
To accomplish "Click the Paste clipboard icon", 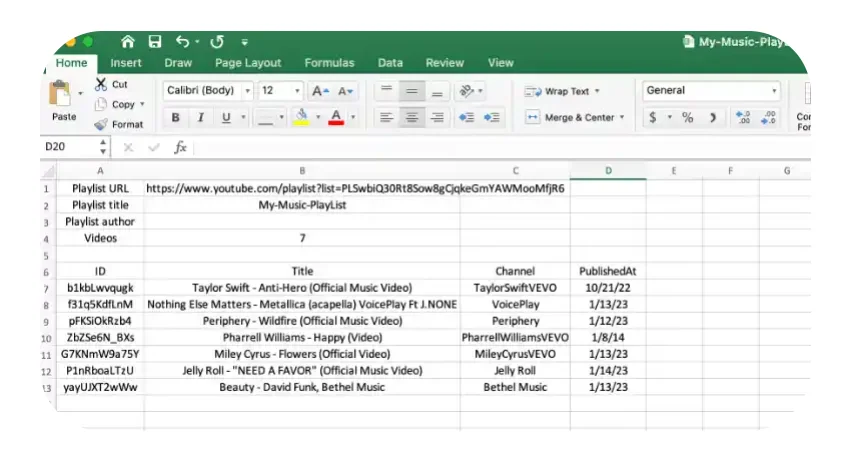I will pos(60,93).
